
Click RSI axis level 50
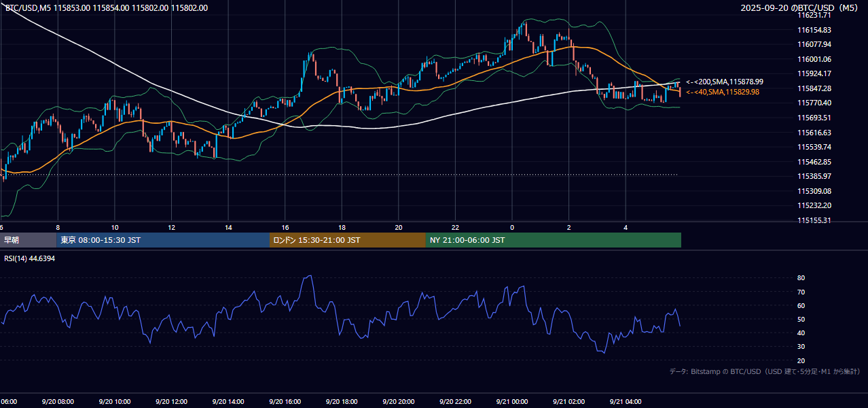(x=801, y=320)
